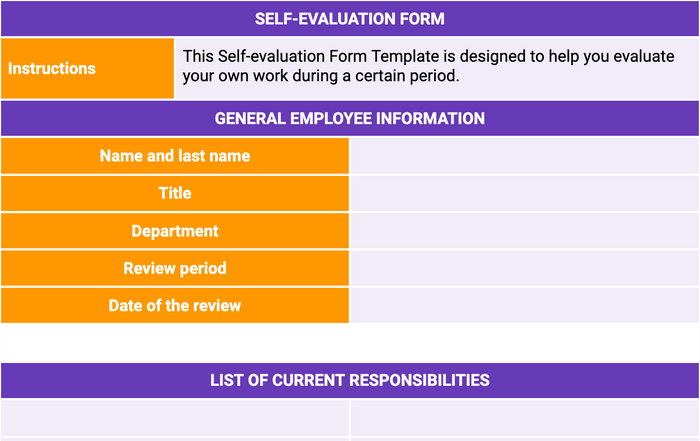700x441 pixels.
Task: Select the empty Review period field
Action: point(525,268)
